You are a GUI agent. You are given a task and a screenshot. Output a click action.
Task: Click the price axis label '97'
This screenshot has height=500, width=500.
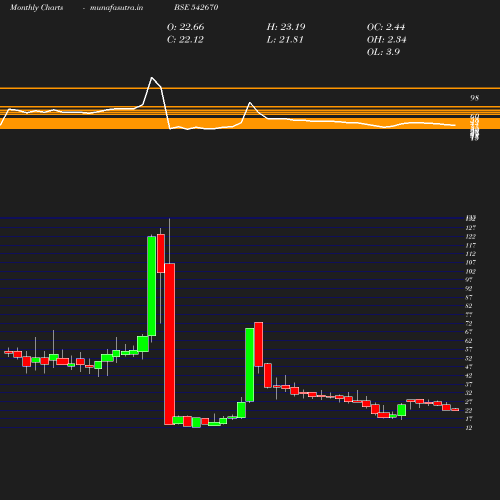[x=469, y=280]
